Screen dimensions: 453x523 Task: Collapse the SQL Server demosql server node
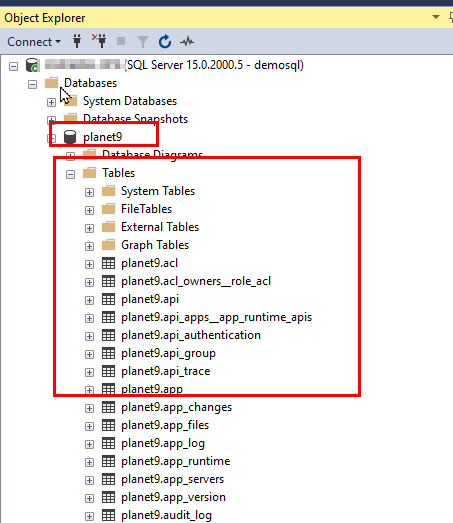click(x=13, y=66)
